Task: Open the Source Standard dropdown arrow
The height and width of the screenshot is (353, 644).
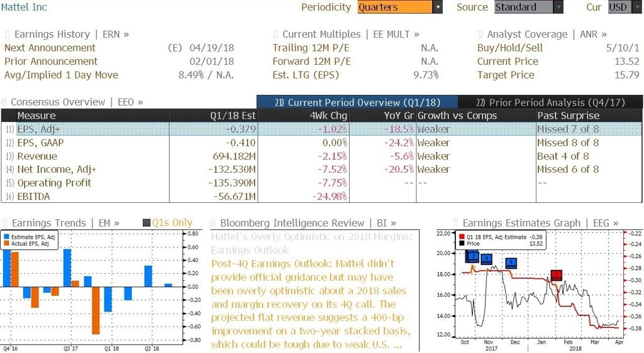Action: click(x=558, y=7)
